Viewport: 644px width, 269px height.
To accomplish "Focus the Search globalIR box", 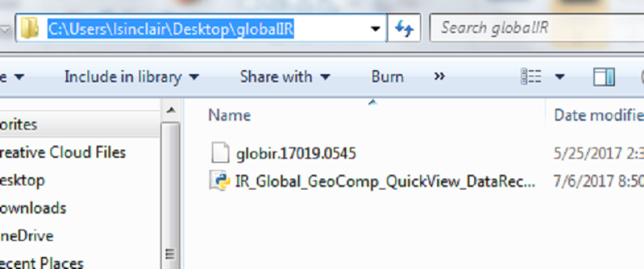I will 537,28.
